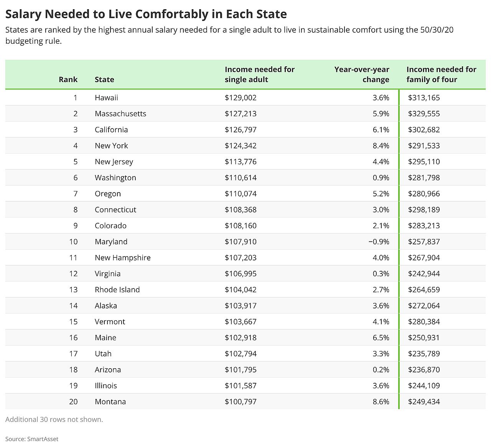Click Utah's family income $235,789
The width and height of the screenshot is (491, 448).
coord(424,354)
